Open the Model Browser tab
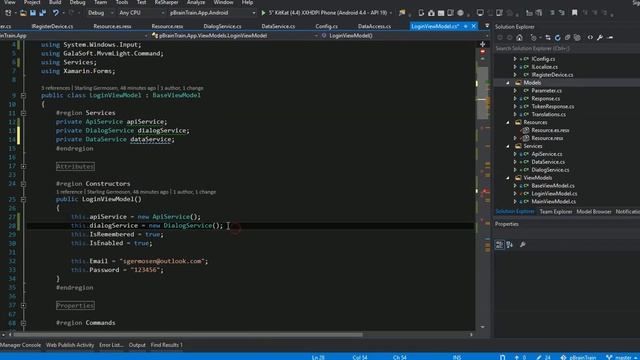640x360 pixels. click(x=594, y=211)
